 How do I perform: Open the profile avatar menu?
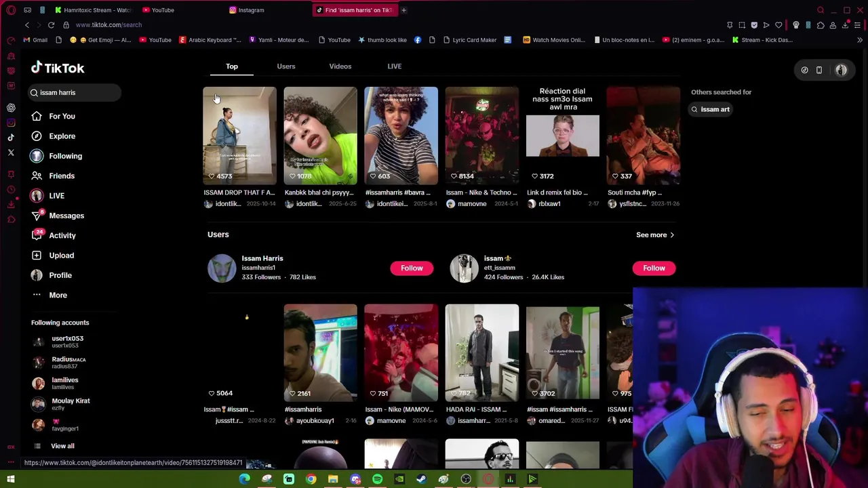coord(841,70)
